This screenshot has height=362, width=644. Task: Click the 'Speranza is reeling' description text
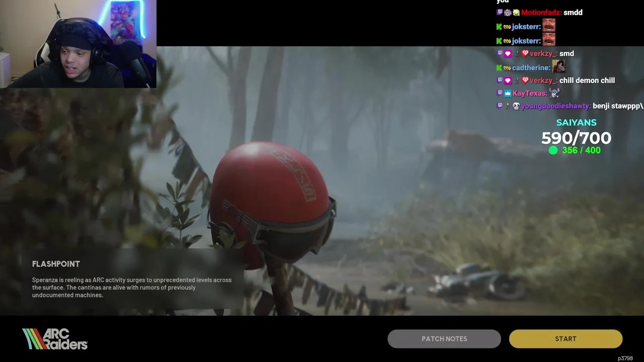pyautogui.click(x=132, y=288)
